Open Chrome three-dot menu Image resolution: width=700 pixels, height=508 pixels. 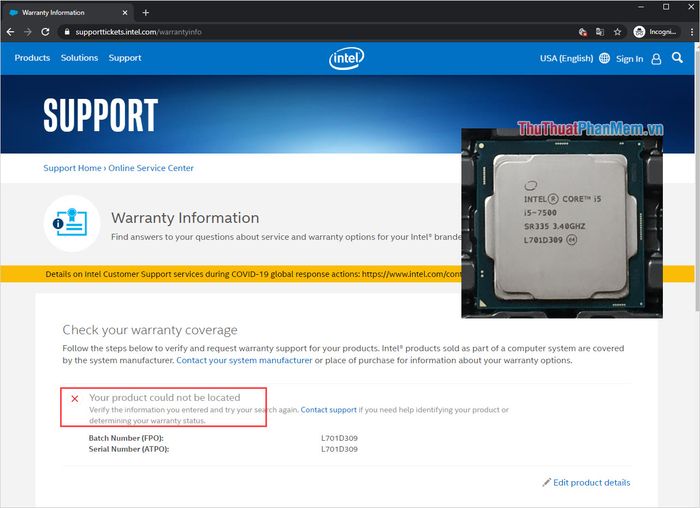pos(692,32)
